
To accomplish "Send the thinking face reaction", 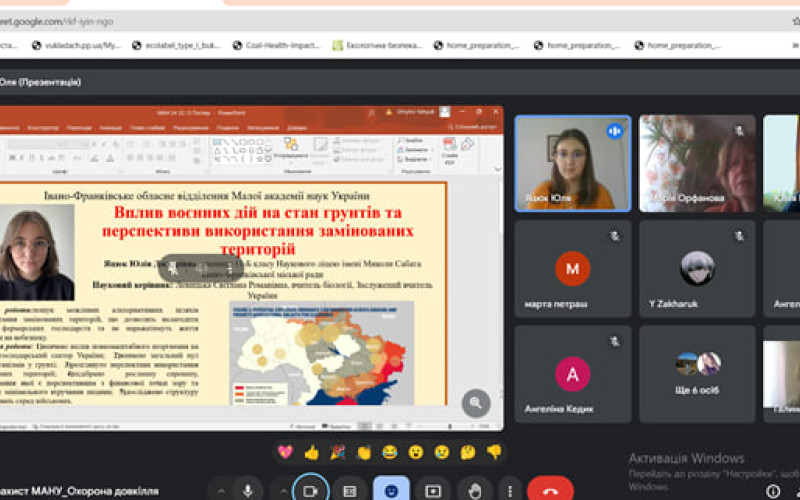I will [x=468, y=452].
